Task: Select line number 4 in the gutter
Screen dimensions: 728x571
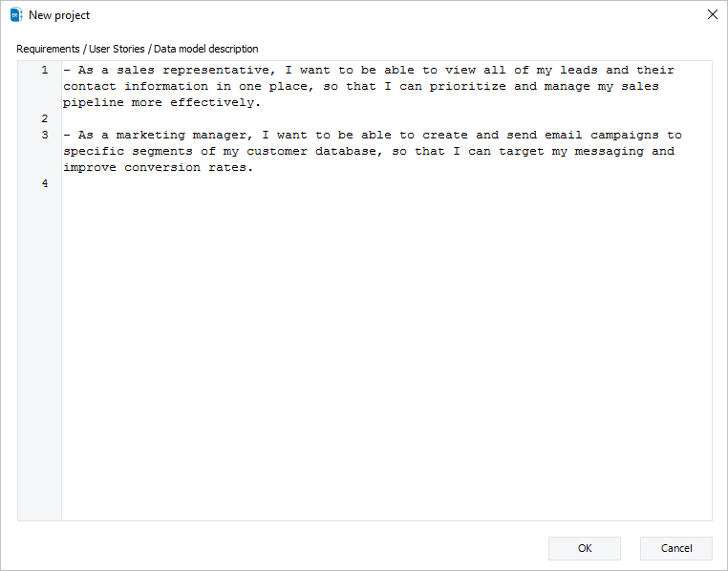Action: coord(45,183)
